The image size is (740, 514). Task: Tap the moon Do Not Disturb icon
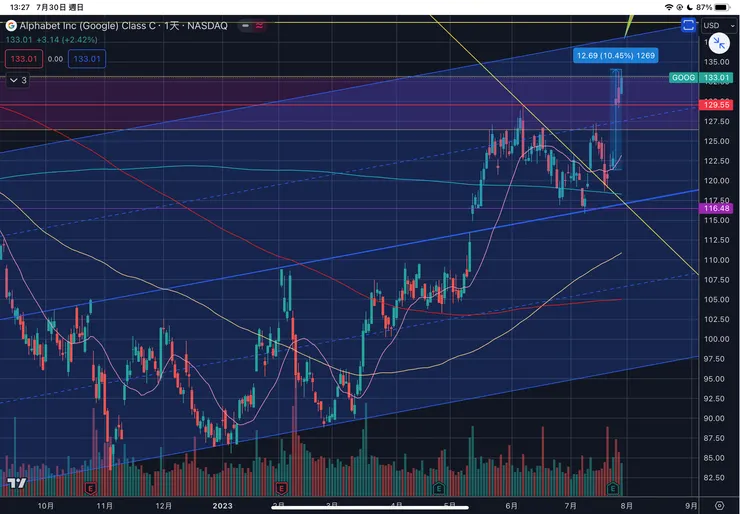pos(690,7)
